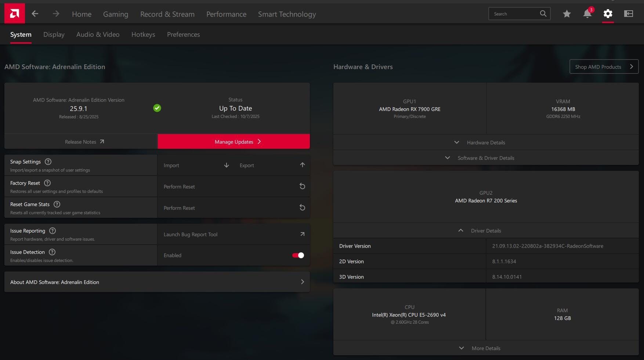Toggle the sidebar panel icon

click(628, 14)
